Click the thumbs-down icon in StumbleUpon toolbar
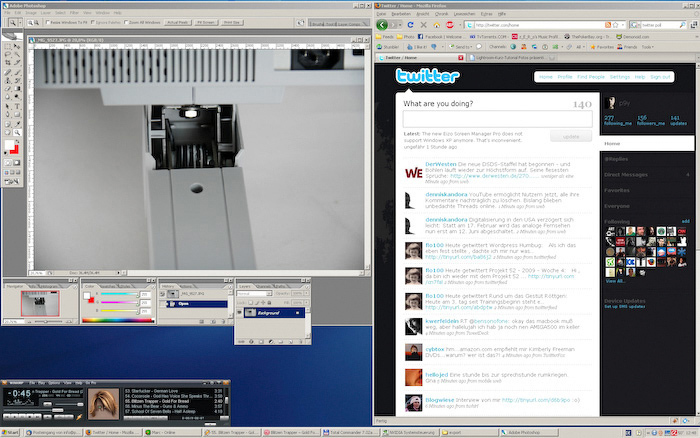This screenshot has width=700, height=438. [x=433, y=47]
